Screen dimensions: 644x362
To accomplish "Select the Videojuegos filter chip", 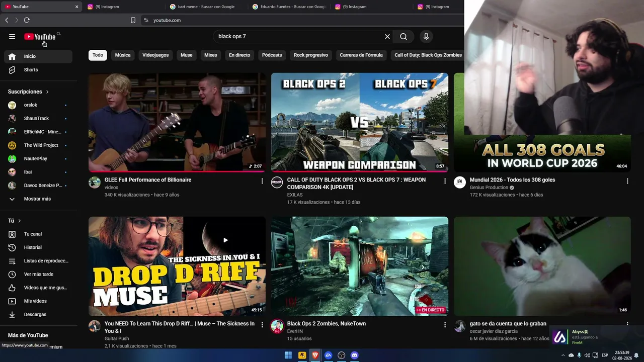I will [x=155, y=55].
